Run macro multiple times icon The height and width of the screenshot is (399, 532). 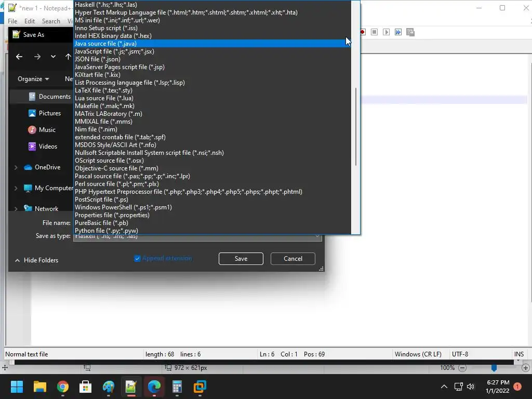(x=398, y=32)
